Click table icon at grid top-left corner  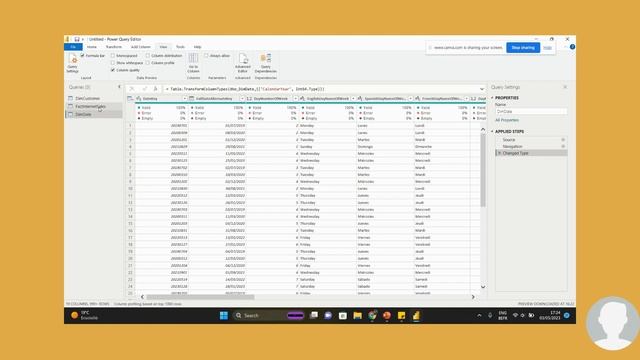(x=130, y=98)
